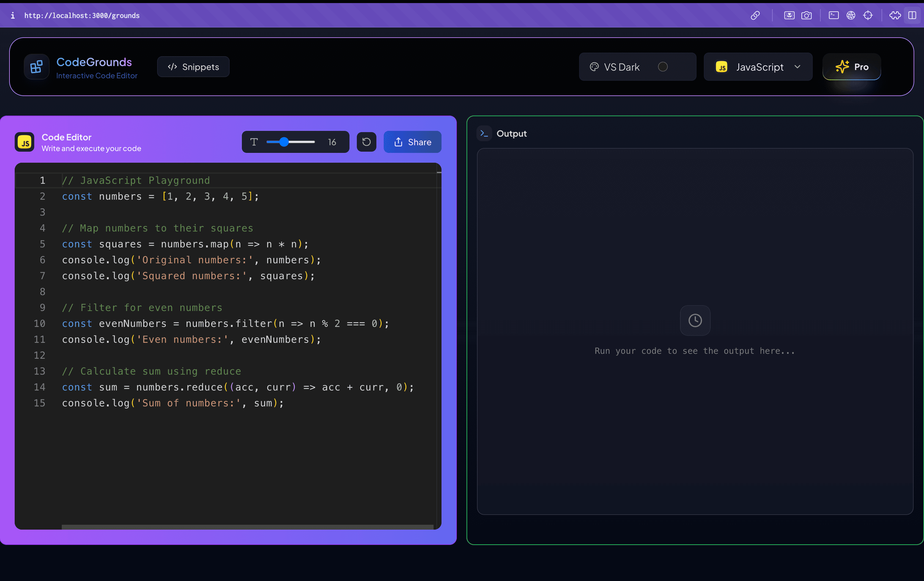924x581 pixels.
Task: Click line number 10 in the gutter
Action: (x=39, y=324)
